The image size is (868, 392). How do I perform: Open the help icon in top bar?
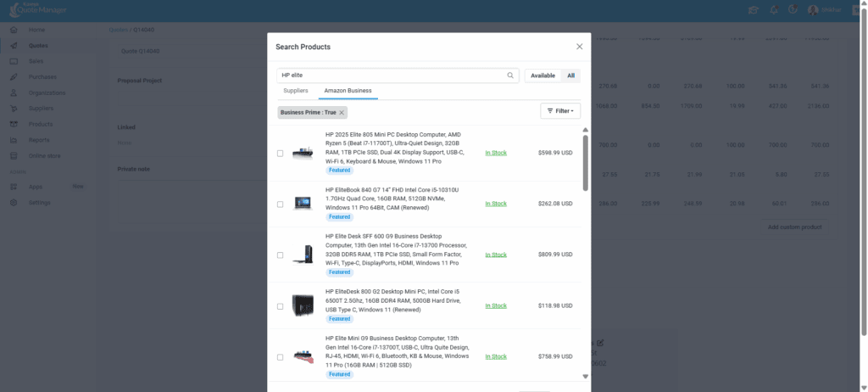coord(792,10)
